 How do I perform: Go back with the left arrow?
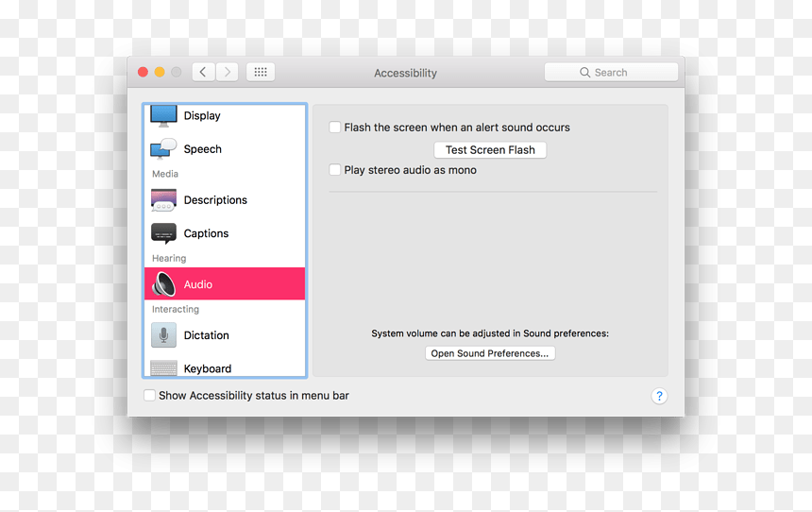tap(204, 72)
